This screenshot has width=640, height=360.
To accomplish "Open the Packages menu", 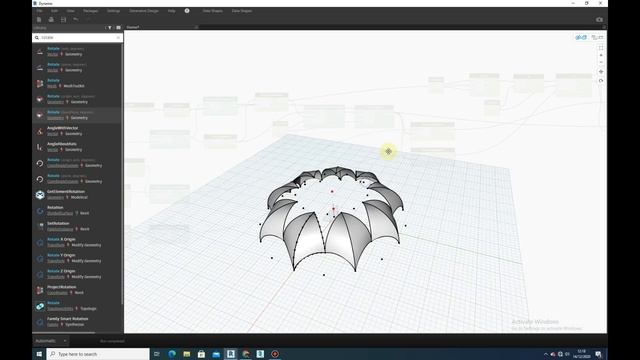I will click(x=90, y=11).
